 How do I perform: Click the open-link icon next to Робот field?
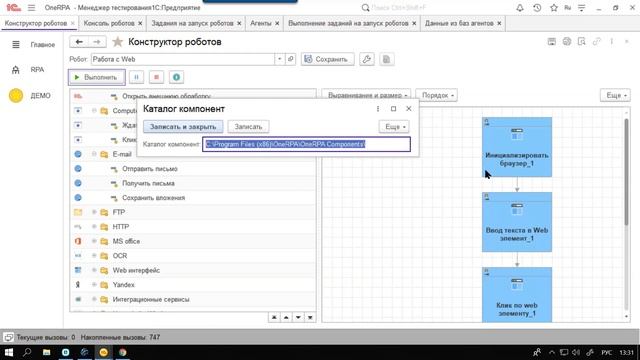[290, 59]
